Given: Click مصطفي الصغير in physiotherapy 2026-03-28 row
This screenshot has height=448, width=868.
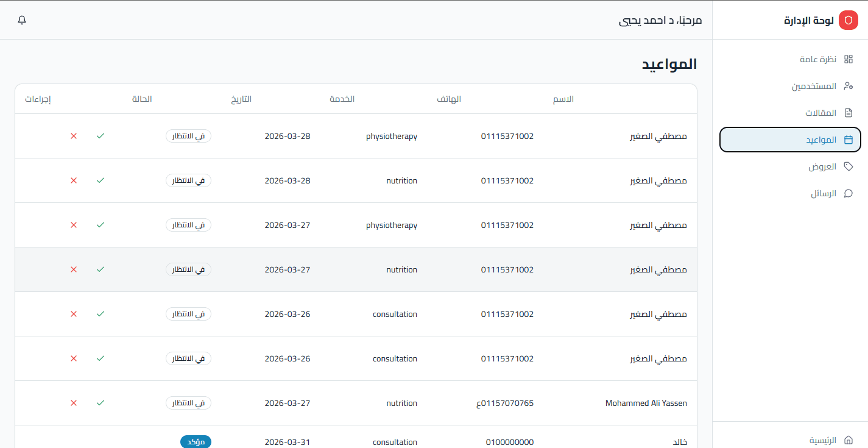Looking at the screenshot, I should coord(658,136).
